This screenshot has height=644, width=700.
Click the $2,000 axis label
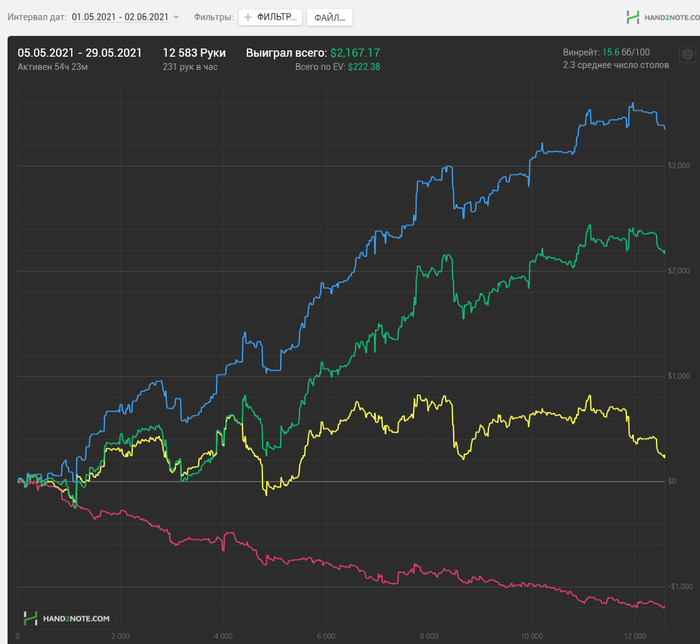tap(679, 271)
